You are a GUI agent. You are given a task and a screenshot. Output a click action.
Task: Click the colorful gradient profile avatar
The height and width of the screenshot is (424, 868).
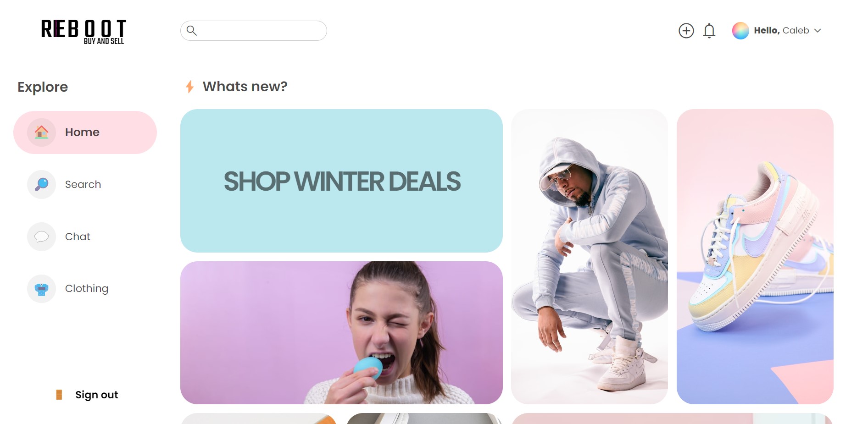pyautogui.click(x=740, y=31)
